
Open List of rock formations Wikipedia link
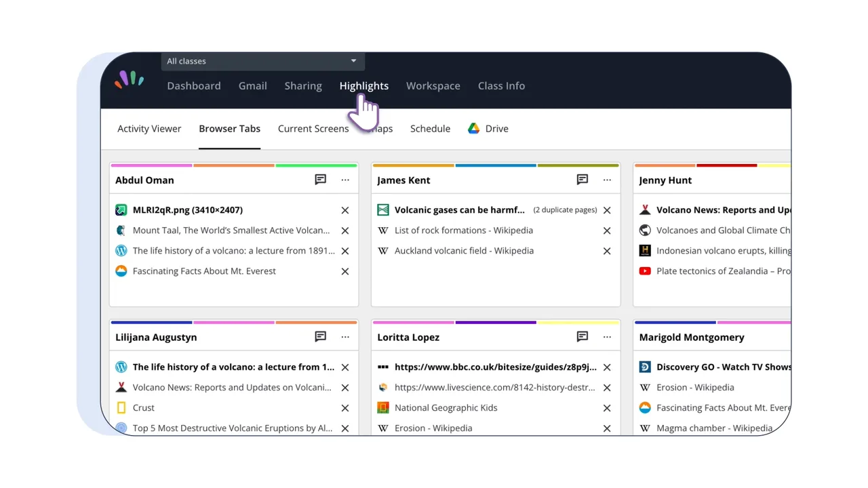(x=464, y=230)
